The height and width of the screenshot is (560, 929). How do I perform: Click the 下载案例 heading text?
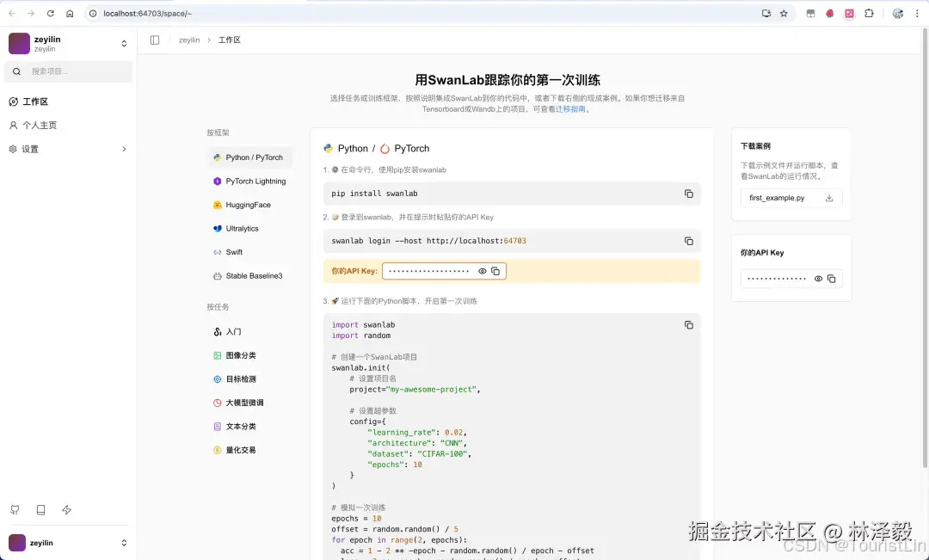(755, 145)
